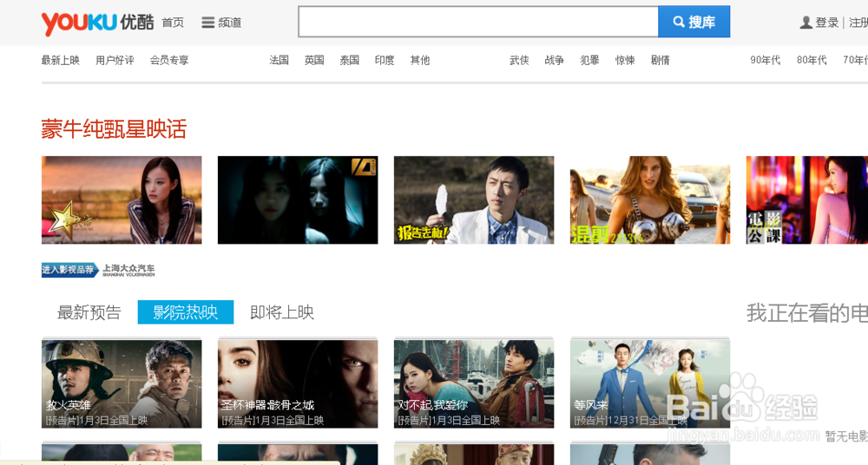Open the 频道 channel menu icon

coord(207,23)
